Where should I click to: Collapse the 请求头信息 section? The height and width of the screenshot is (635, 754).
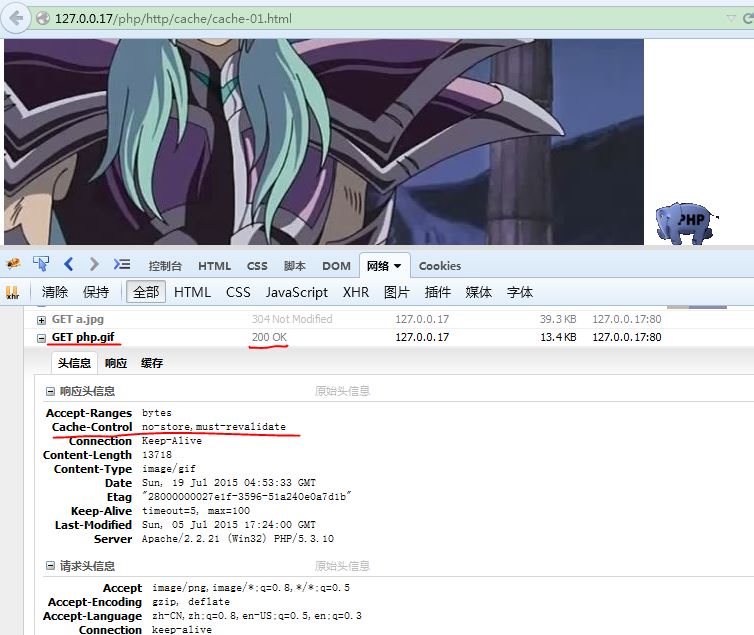(x=50, y=566)
